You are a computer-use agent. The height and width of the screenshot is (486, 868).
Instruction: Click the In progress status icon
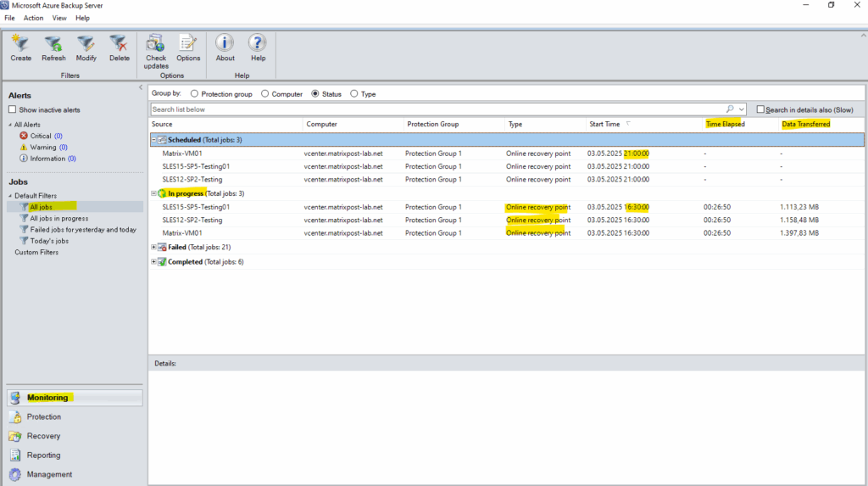pyautogui.click(x=162, y=193)
